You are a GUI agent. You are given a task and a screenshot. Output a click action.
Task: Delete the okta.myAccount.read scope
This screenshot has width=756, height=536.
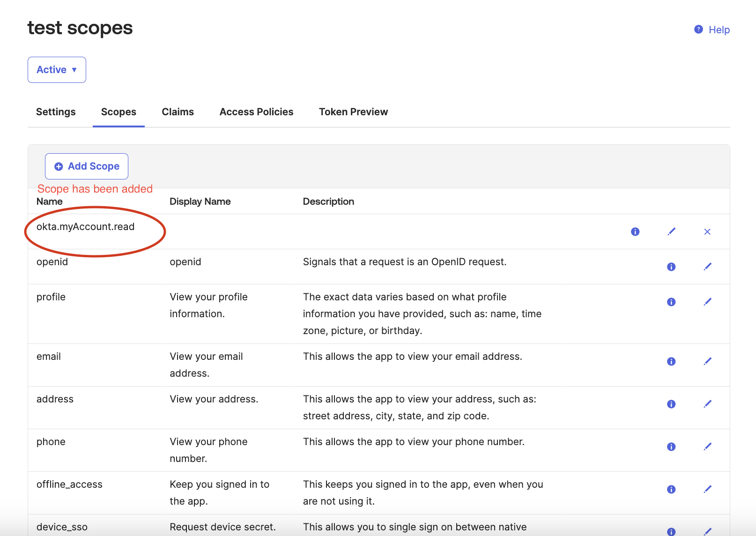coord(707,231)
